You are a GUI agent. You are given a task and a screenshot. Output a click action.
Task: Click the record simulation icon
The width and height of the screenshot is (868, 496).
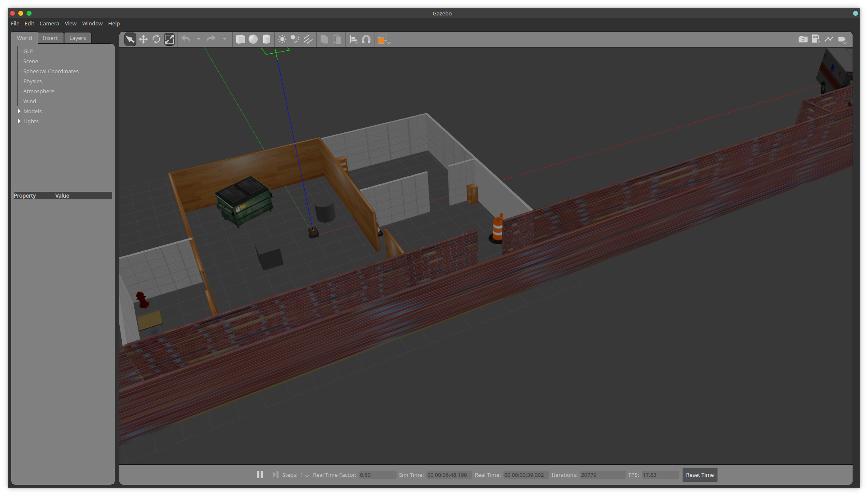(x=842, y=39)
